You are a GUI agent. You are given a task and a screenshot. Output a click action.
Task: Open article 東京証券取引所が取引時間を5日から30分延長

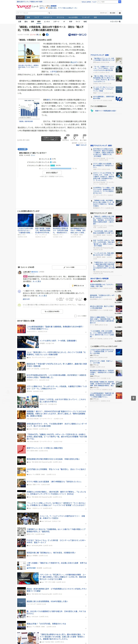pyautogui.click(x=53, y=459)
